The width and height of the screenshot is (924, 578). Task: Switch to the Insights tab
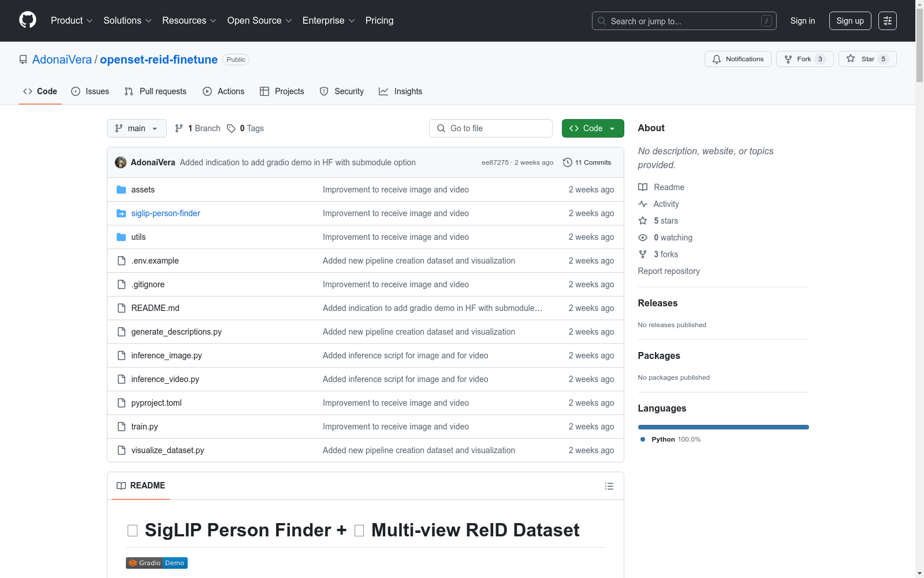401,91
